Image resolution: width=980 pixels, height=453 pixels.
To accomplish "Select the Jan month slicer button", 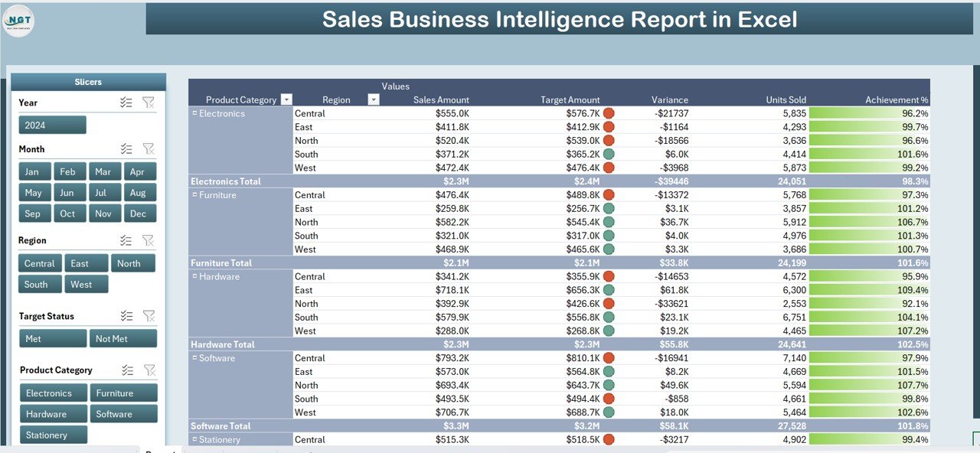I will (32, 171).
